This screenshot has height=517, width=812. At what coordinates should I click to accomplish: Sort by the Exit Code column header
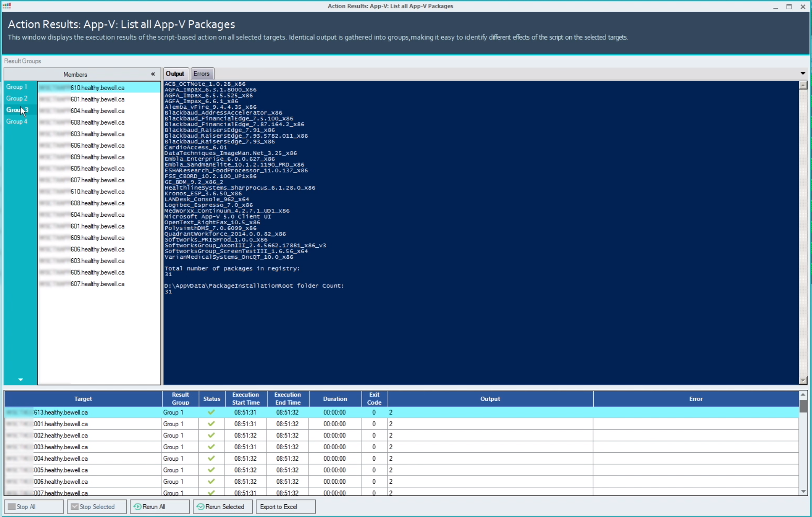[x=374, y=399]
